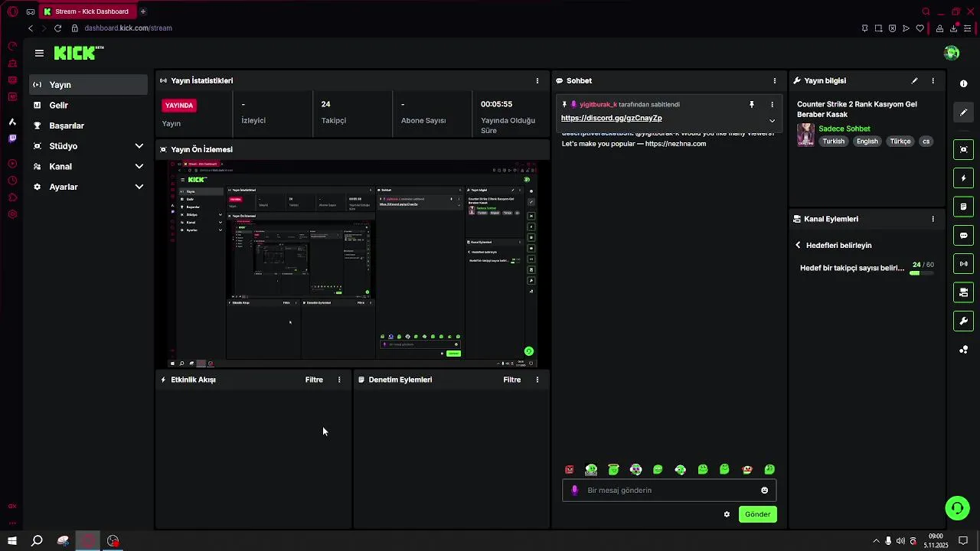Open the Twitch icon in Opera sidebar

click(12, 139)
